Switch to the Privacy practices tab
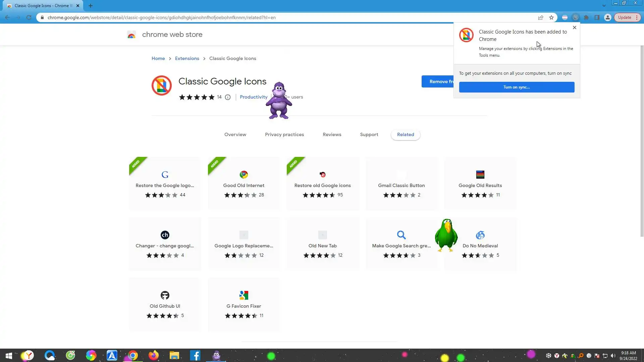Viewport: 644px width, 362px height. pyautogui.click(x=284, y=134)
